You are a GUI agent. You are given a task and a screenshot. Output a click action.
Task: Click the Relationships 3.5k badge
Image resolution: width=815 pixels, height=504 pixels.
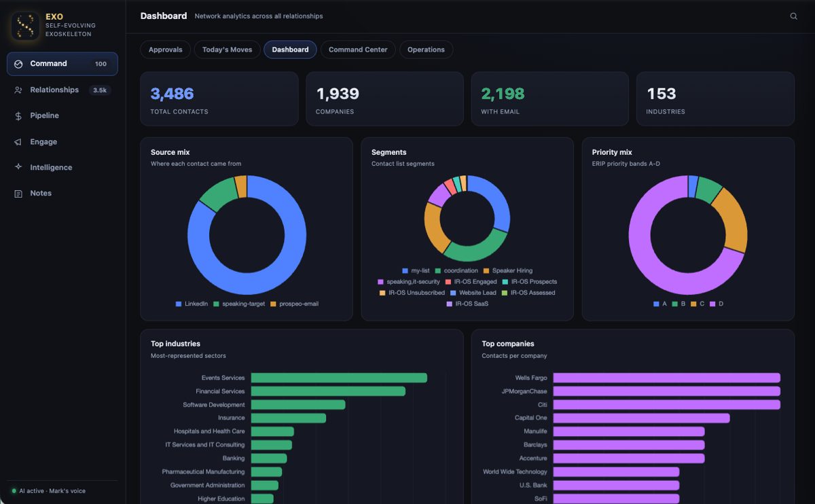(100, 90)
